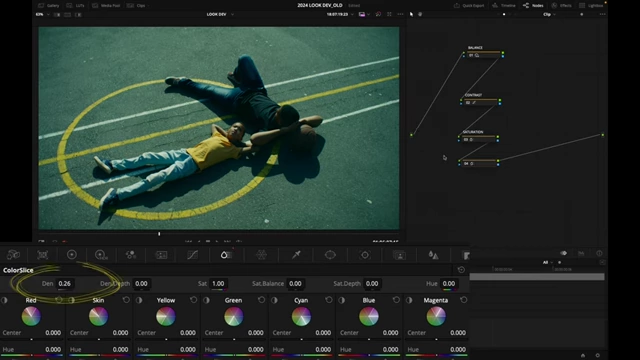Click the node graph pointer tool

411,14
